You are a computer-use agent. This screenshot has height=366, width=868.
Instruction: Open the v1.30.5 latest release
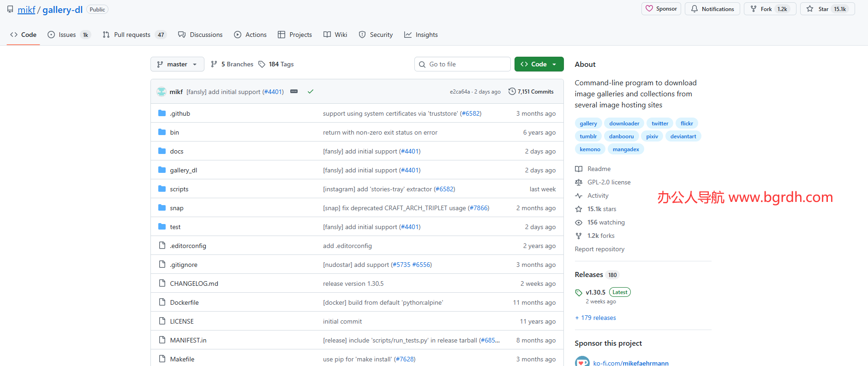(x=595, y=293)
